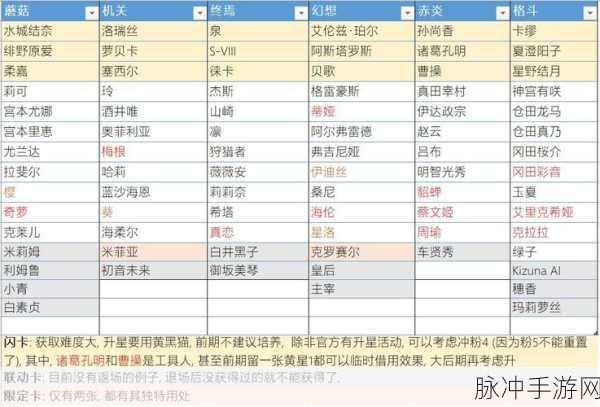The height and width of the screenshot is (407, 600).
Task: Select the cell 水城结奈
Action: (x=50, y=31)
